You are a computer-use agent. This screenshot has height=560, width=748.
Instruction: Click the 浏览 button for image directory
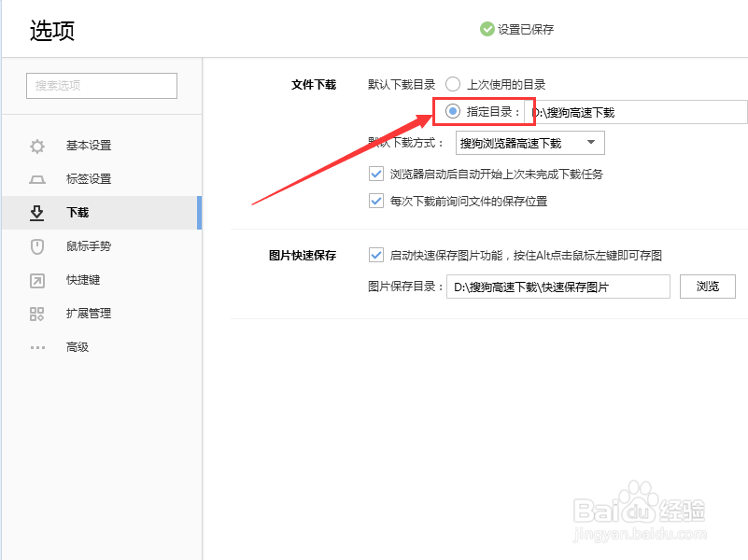coord(708,287)
